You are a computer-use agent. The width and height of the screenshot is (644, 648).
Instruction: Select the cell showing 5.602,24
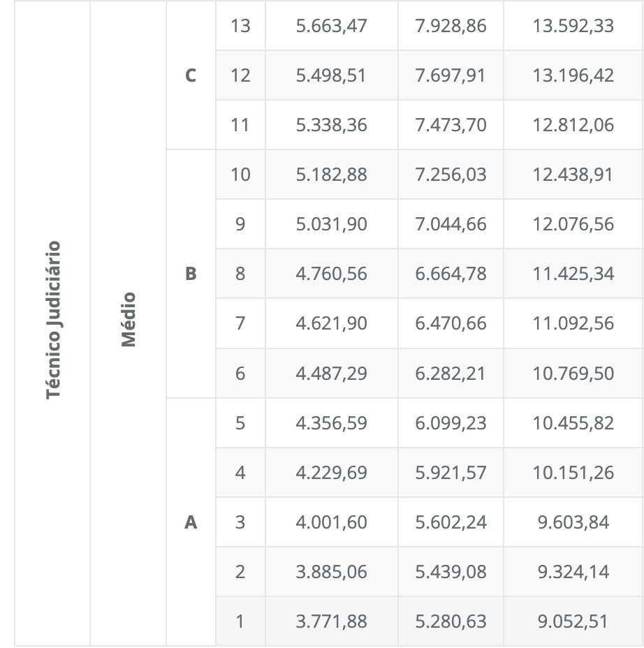click(x=451, y=522)
